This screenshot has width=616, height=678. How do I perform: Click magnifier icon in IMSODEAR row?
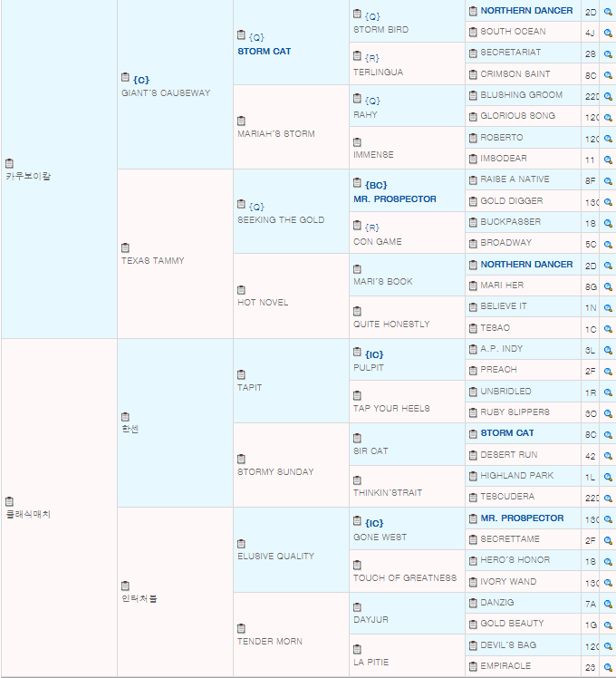pos(608,160)
